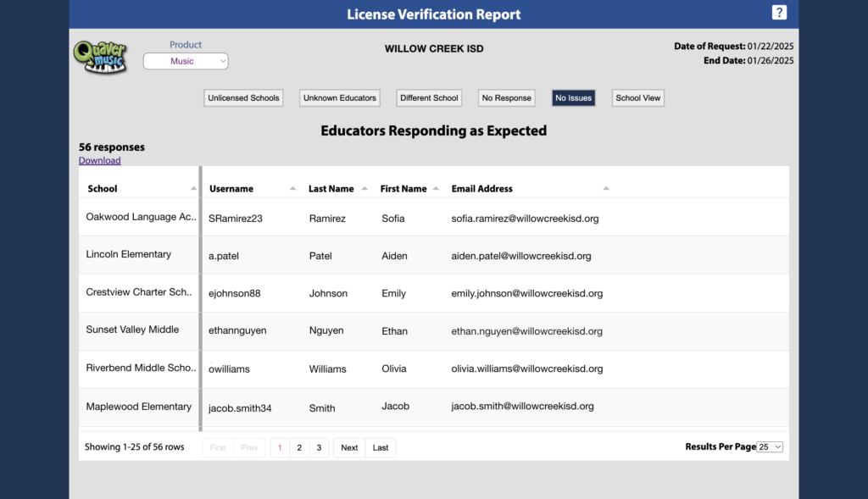Click email olivia.williams@willowcreekisd.org
This screenshot has height=499, width=868.
(x=527, y=369)
